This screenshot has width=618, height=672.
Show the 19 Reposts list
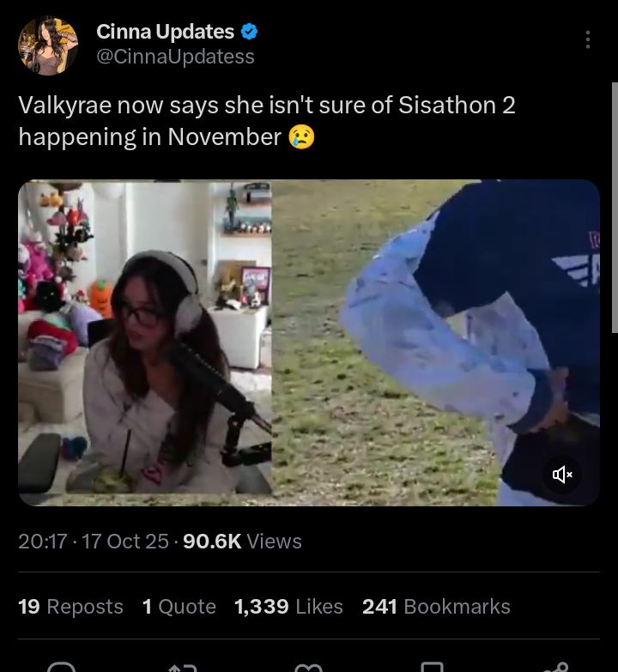tap(70, 607)
